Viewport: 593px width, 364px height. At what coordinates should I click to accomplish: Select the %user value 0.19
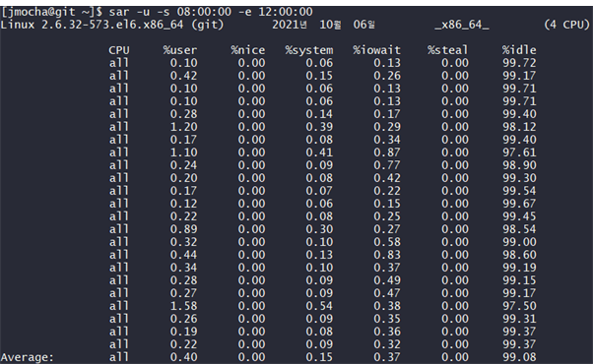[x=183, y=332]
